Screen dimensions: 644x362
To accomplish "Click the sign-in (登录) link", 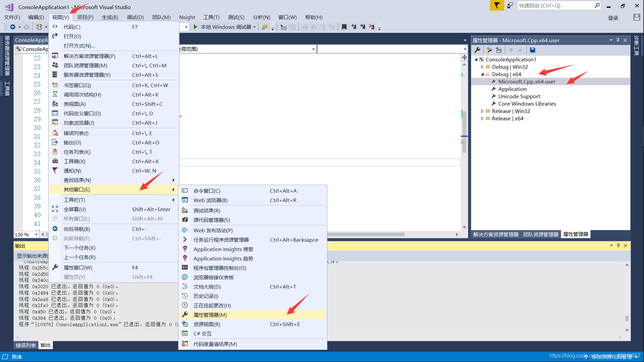I will 613,18.
